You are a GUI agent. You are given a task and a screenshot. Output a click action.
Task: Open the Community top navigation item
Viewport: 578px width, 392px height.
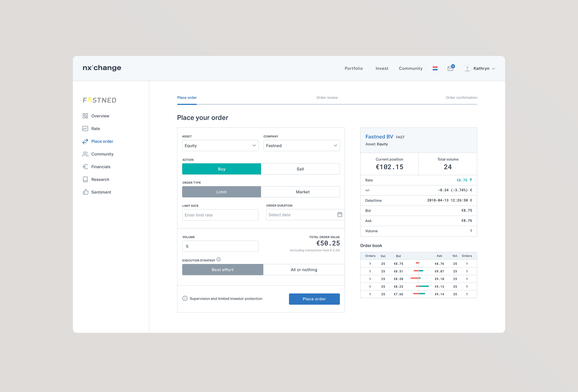coord(411,68)
